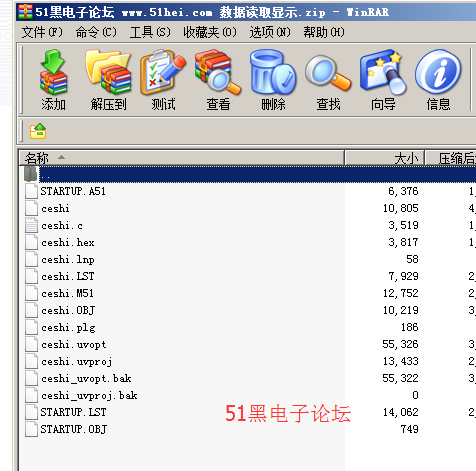
Task: Sort by the 大小 column header
Action: (x=384, y=158)
